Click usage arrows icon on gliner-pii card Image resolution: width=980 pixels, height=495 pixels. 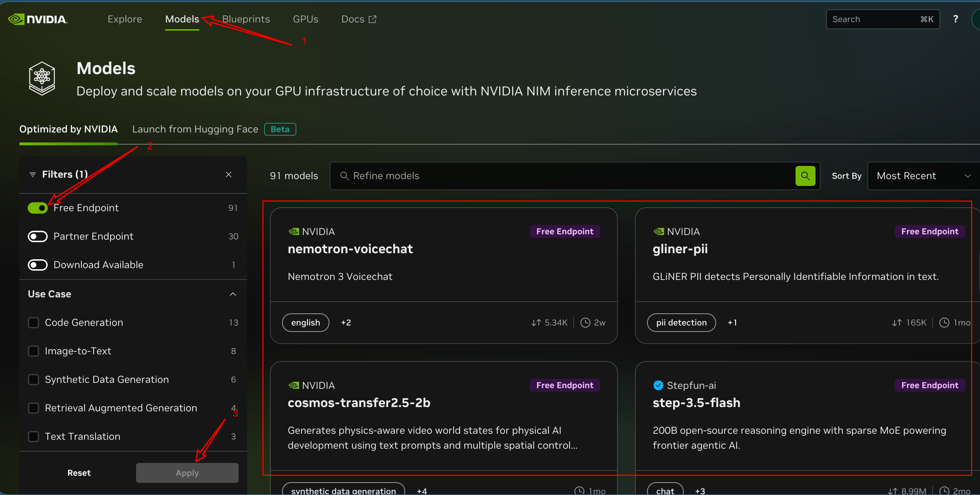coord(897,323)
